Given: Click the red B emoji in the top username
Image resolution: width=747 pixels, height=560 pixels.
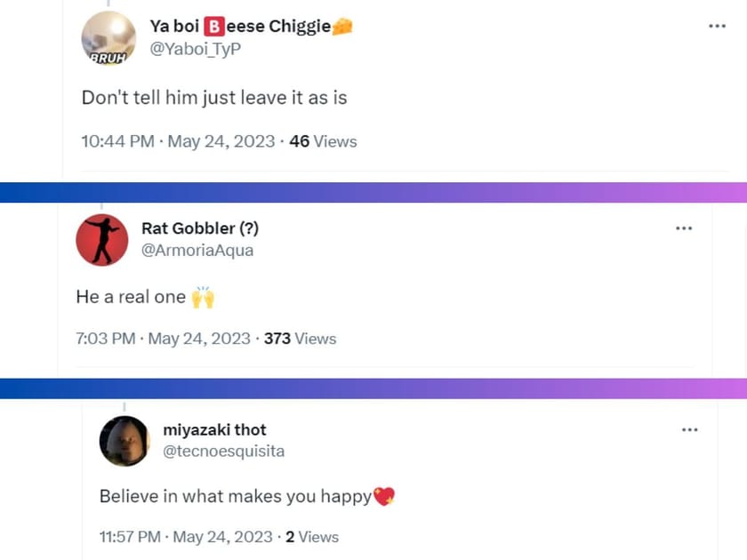Looking at the screenshot, I should click(213, 26).
